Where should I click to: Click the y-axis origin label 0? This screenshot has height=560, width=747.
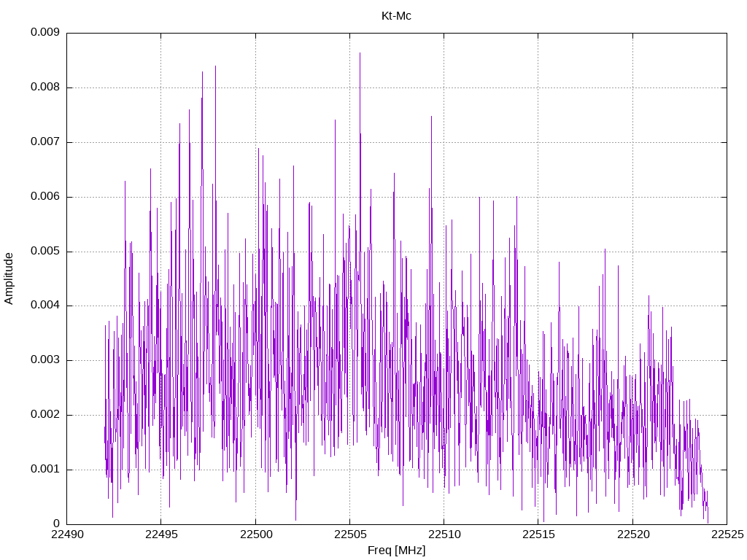point(57,524)
